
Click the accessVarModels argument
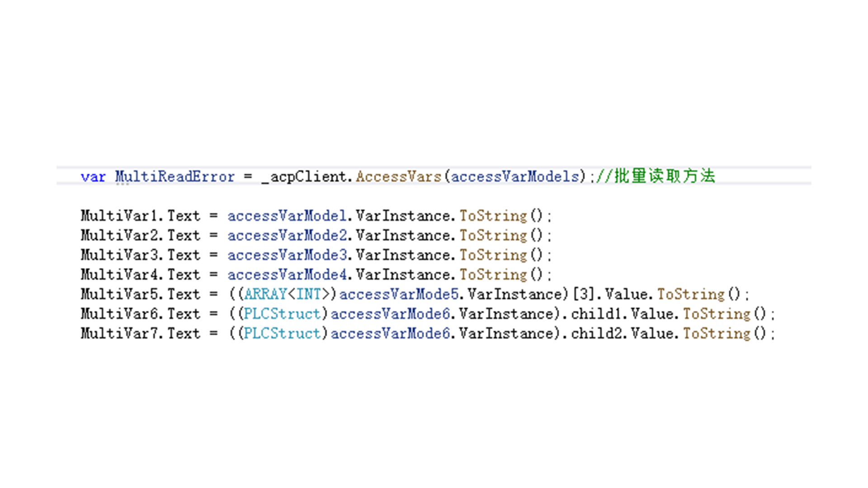pyautogui.click(x=515, y=177)
